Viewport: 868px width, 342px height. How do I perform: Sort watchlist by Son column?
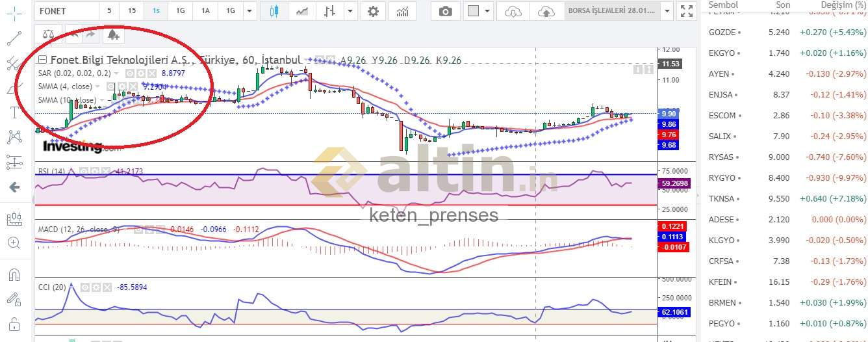(x=782, y=5)
